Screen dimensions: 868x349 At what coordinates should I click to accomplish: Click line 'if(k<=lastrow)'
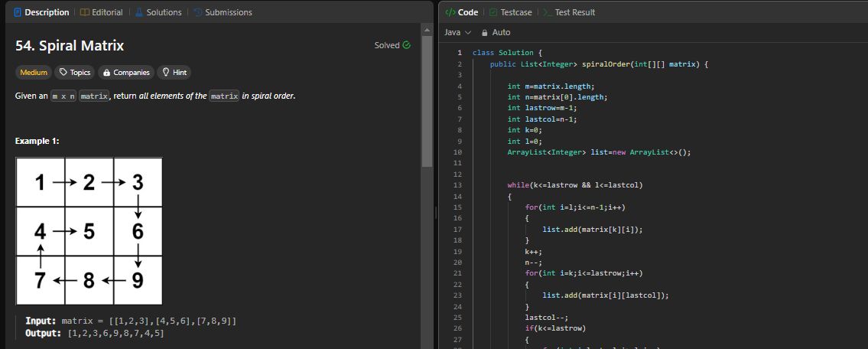click(555, 328)
